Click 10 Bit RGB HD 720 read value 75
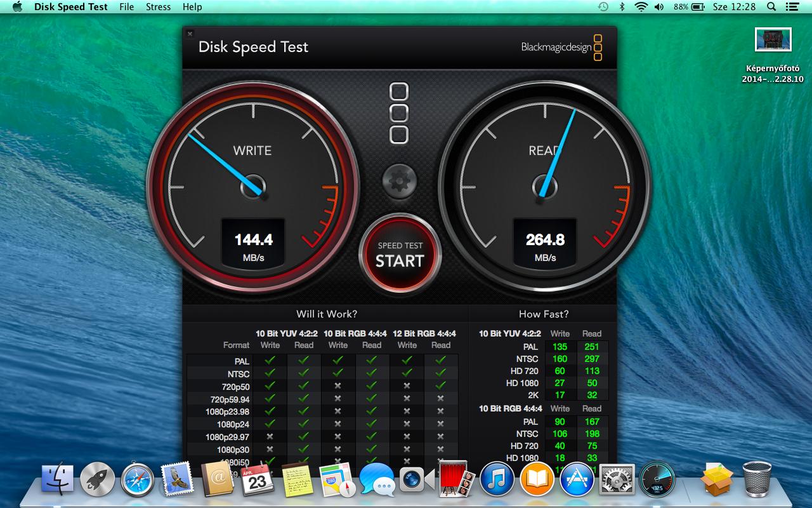This screenshot has width=812, height=508. tap(592, 446)
